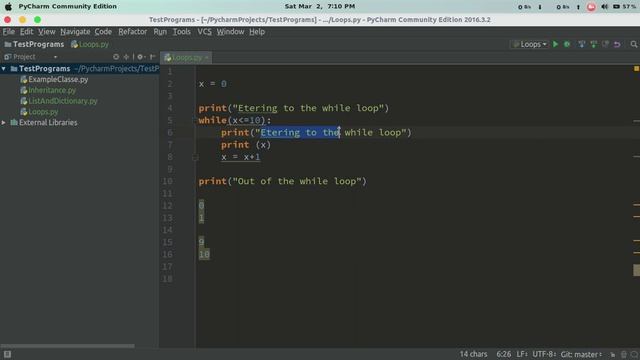Viewport: 640px width, 360px height.
Task: Click the red recording icon in menu bar
Action: pyautogui.click(x=591, y=7)
